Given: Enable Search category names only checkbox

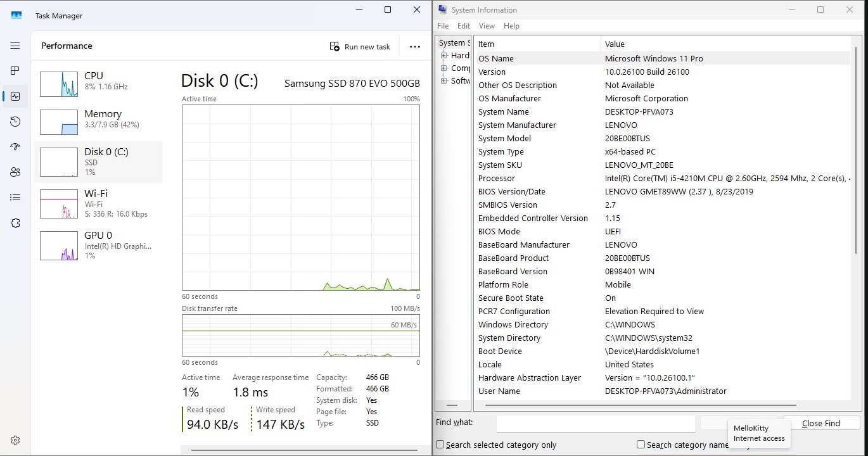Looking at the screenshot, I should [x=641, y=445].
